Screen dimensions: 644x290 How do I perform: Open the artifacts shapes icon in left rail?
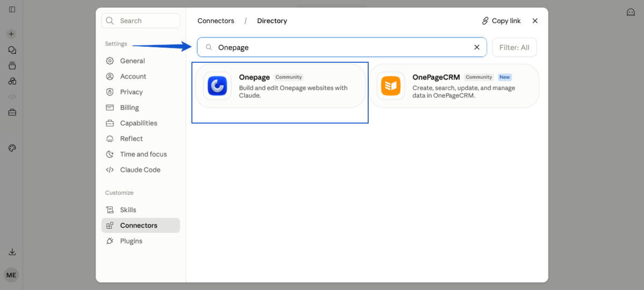[12, 81]
